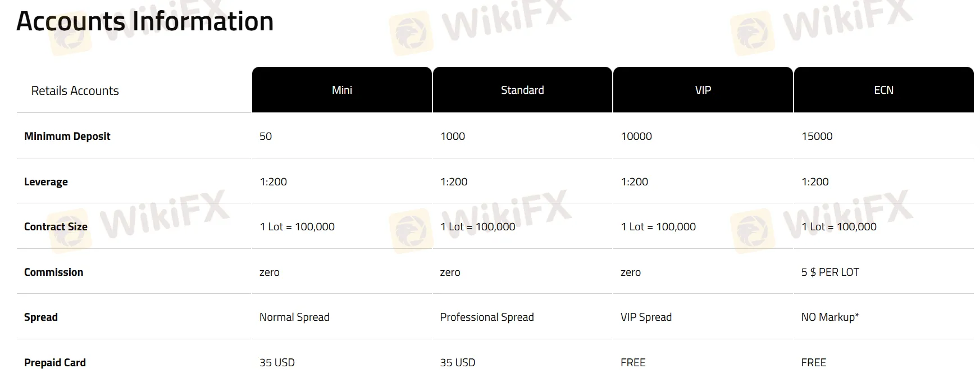Image resolution: width=980 pixels, height=382 pixels.
Task: Click the Mini account's 50 deposit value
Action: coord(266,136)
